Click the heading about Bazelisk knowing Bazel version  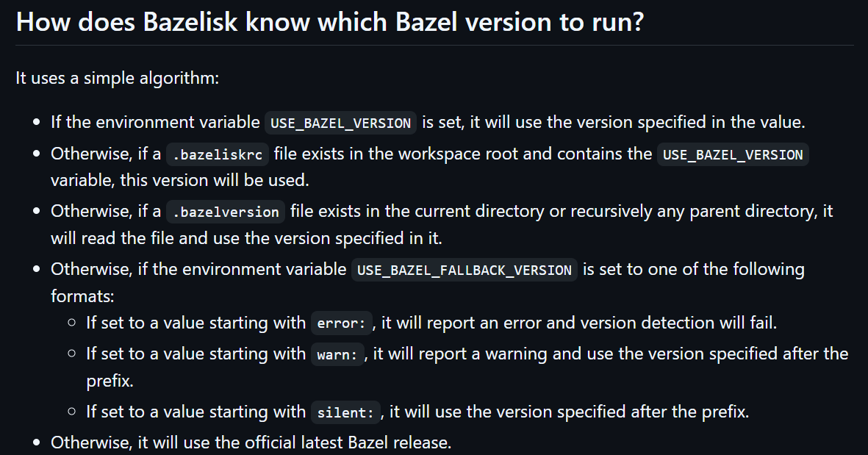[330, 22]
